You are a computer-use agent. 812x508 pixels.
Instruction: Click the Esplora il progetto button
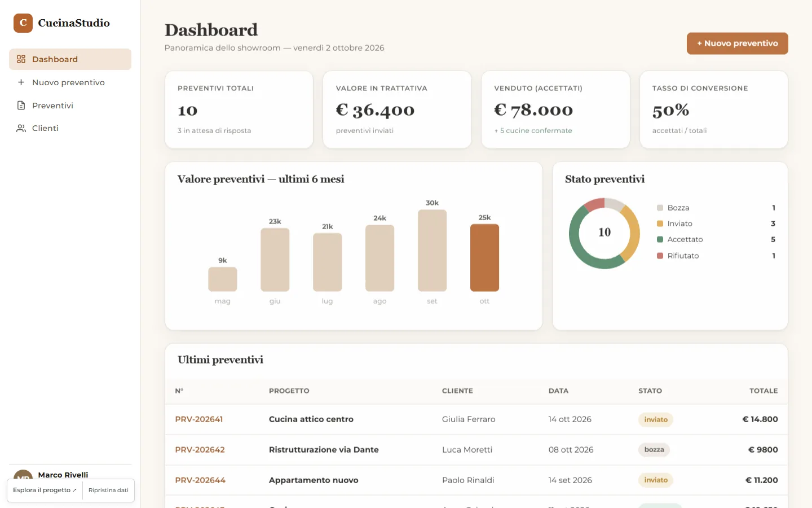[x=45, y=490]
